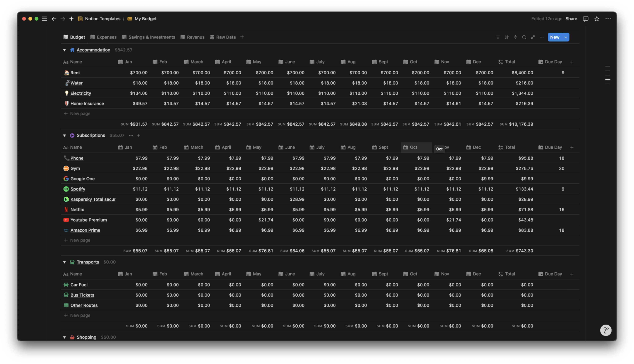Add a property in Subscriptions table
Image resolution: width=634 pixels, height=364 pixels.
coord(571,148)
